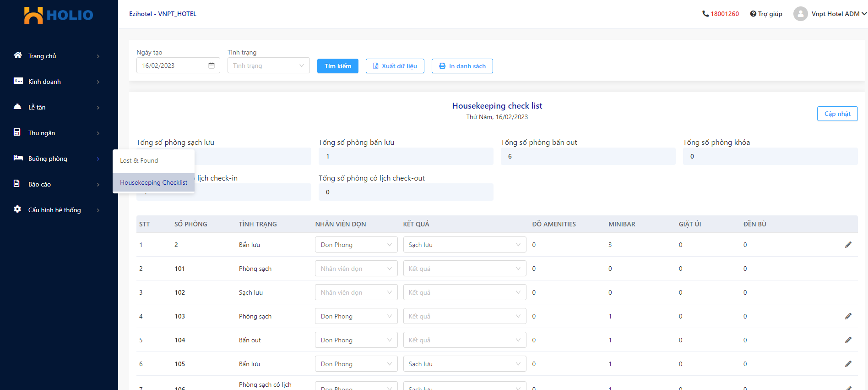Open staff dropdown for room 101
The image size is (868, 390).
[356, 269]
